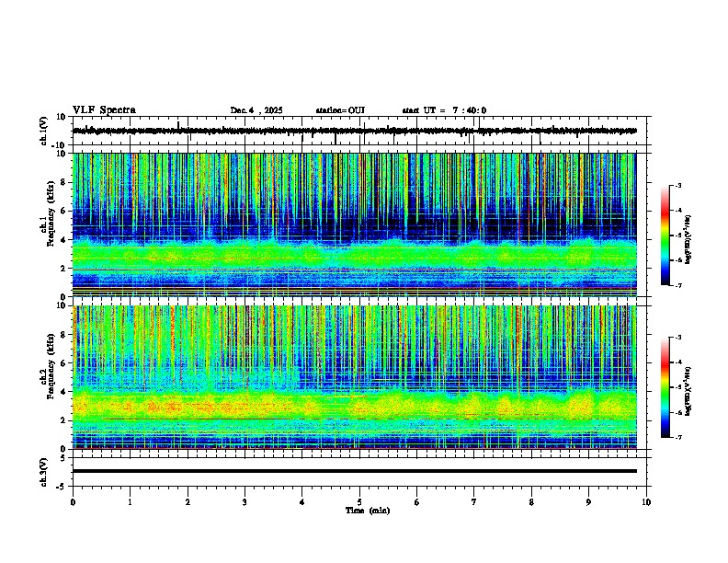Click the ch.1 "Frequency (kHz)" axis label
Image resolution: width=728 pixels, height=563 pixels.
pos(51,213)
